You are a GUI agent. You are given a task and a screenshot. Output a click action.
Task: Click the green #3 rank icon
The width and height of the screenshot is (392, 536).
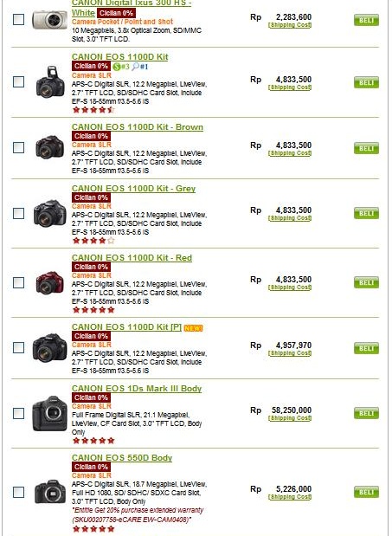pyautogui.click(x=121, y=67)
